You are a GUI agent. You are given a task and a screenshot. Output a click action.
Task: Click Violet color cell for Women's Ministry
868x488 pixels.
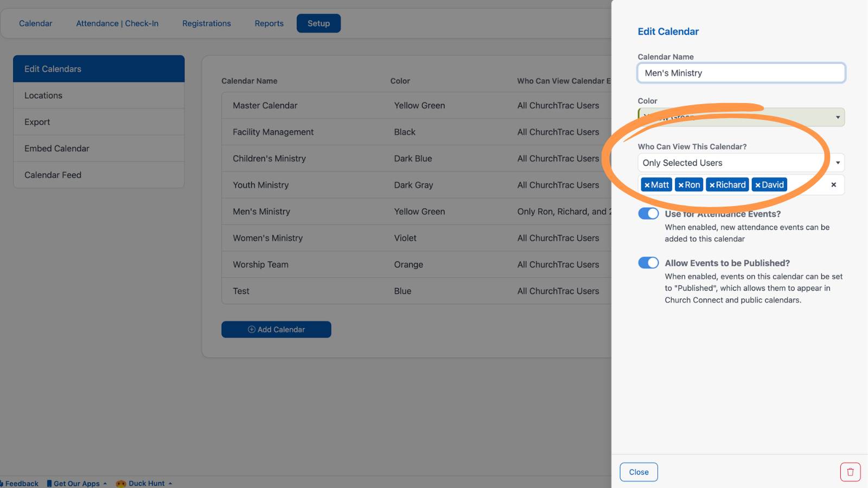[x=405, y=238]
